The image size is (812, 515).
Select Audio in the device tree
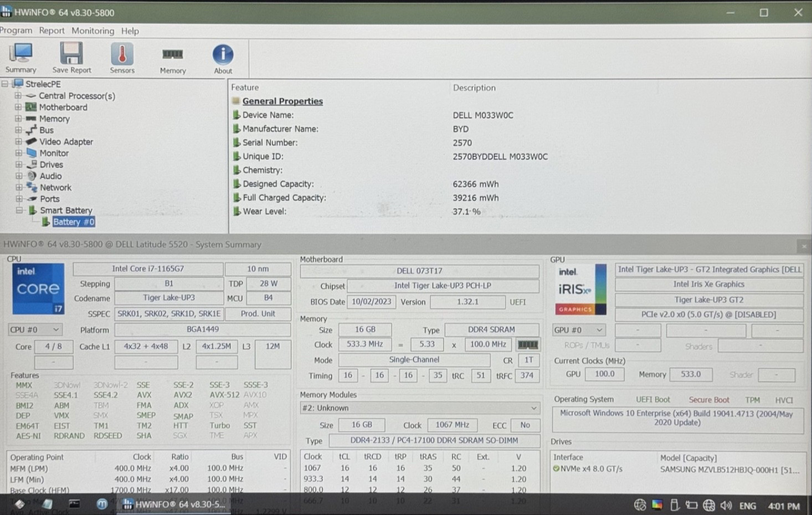tap(50, 176)
